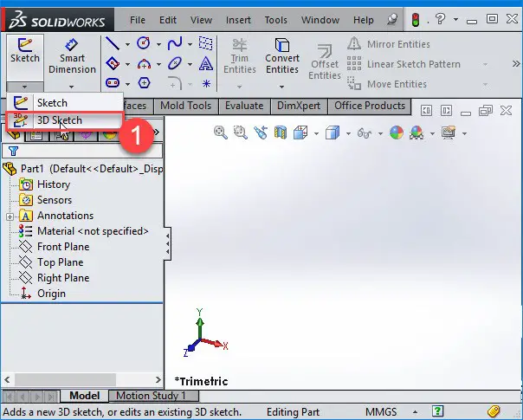This screenshot has height=420, width=523.
Task: Open the Tools menu
Action: [276, 20]
